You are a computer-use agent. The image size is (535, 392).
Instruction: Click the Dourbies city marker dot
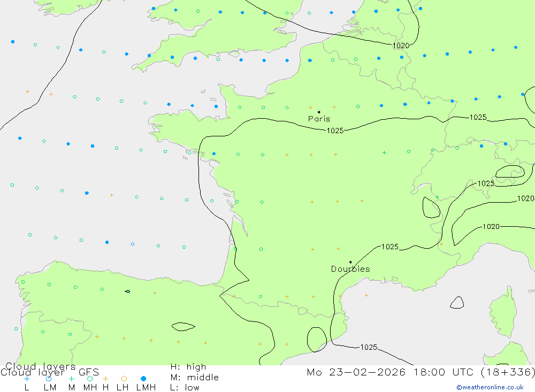pos(350,262)
